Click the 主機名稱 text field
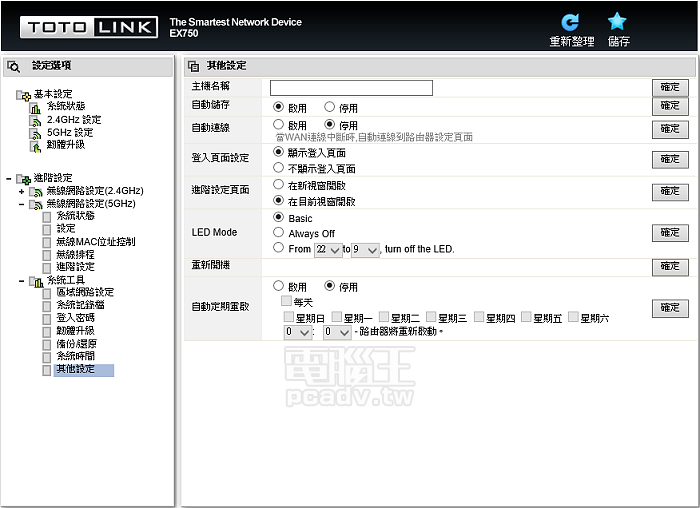Viewport: 700px width, 508px height. click(351, 88)
